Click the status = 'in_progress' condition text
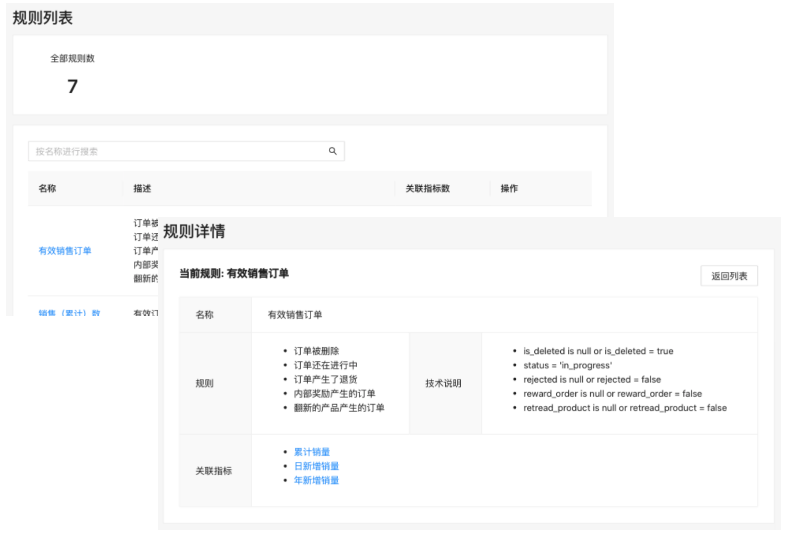The height and width of the screenshot is (536, 787). pos(565,366)
